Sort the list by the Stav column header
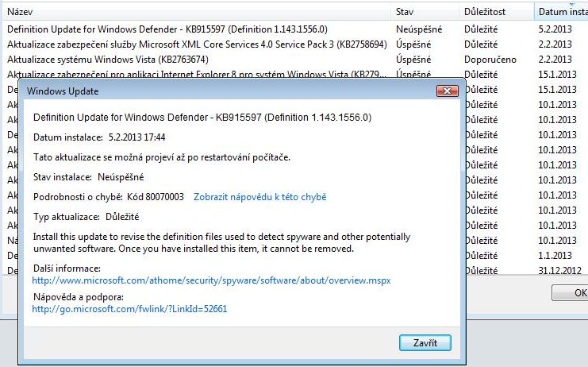The width and height of the screenshot is (588, 367). [425, 12]
